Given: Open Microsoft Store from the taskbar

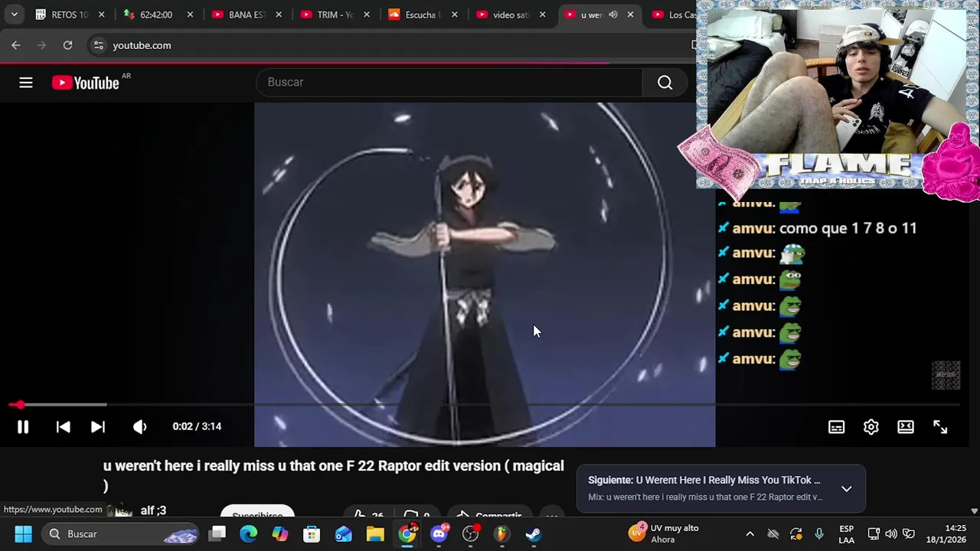Looking at the screenshot, I should (x=312, y=533).
